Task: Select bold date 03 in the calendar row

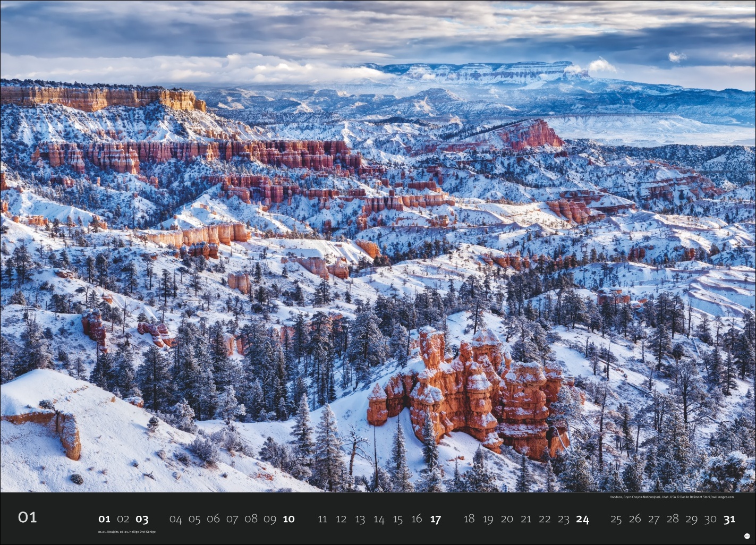Action: (142, 519)
